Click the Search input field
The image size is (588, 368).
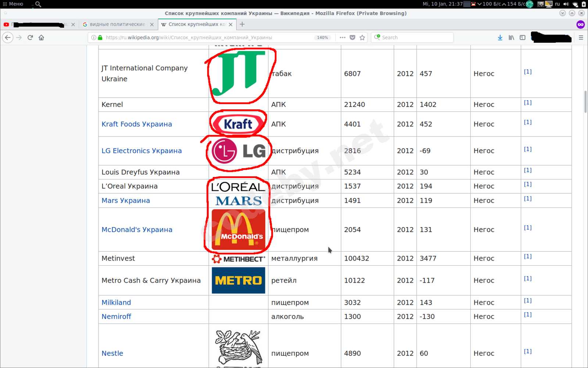(x=415, y=38)
